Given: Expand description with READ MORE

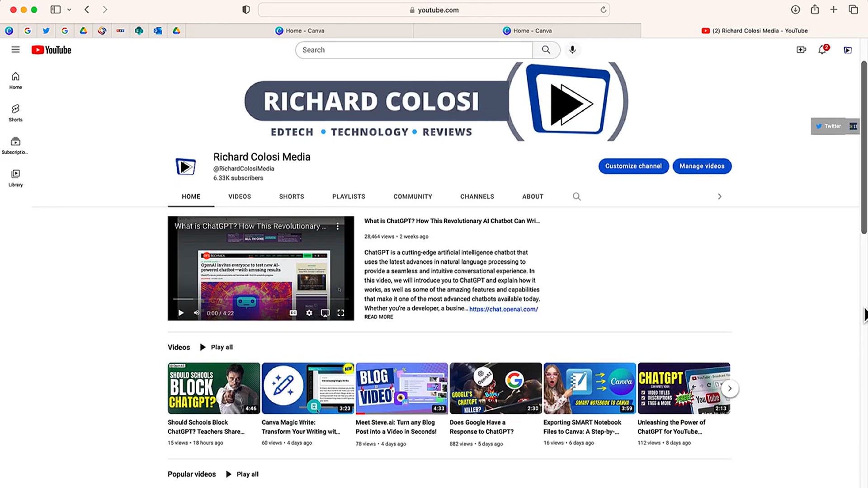Looking at the screenshot, I should click(x=378, y=317).
